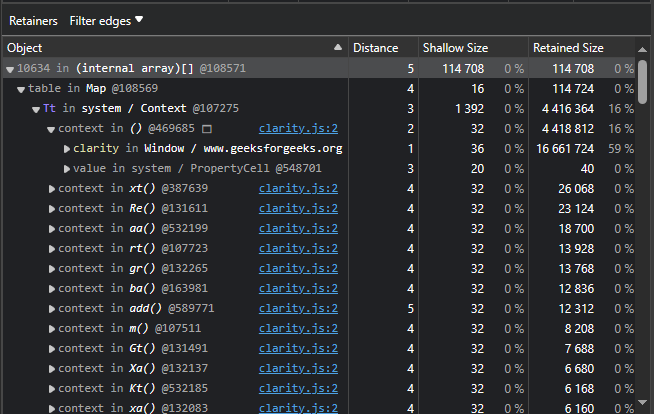The image size is (654, 414).
Task: Expand context in xt() @387639
Action: pos(51,189)
